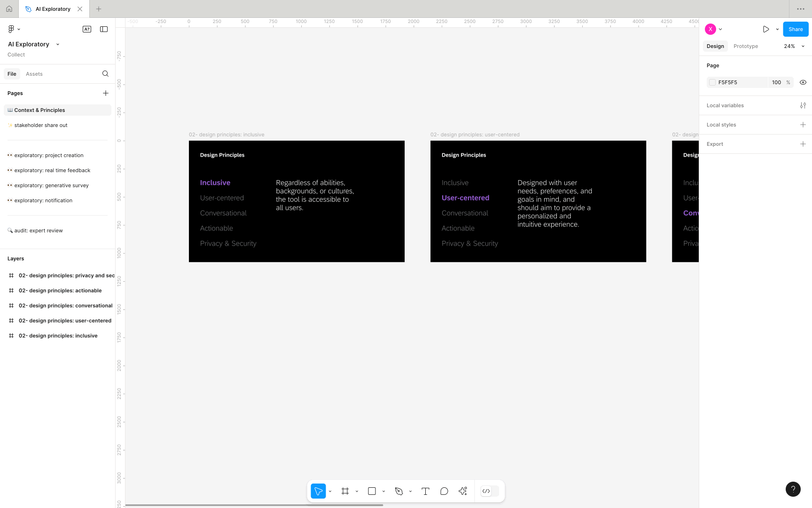Click the purple Inclusive heading text

tap(215, 183)
